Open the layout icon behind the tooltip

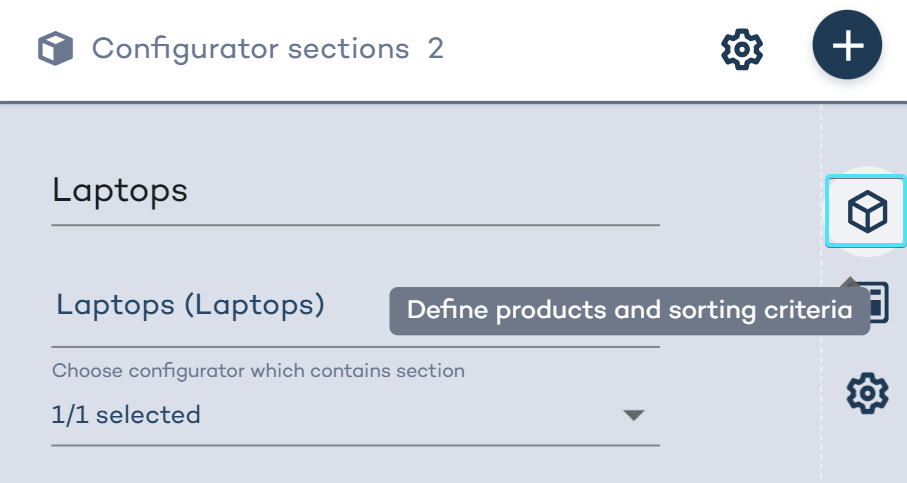pyautogui.click(x=878, y=302)
